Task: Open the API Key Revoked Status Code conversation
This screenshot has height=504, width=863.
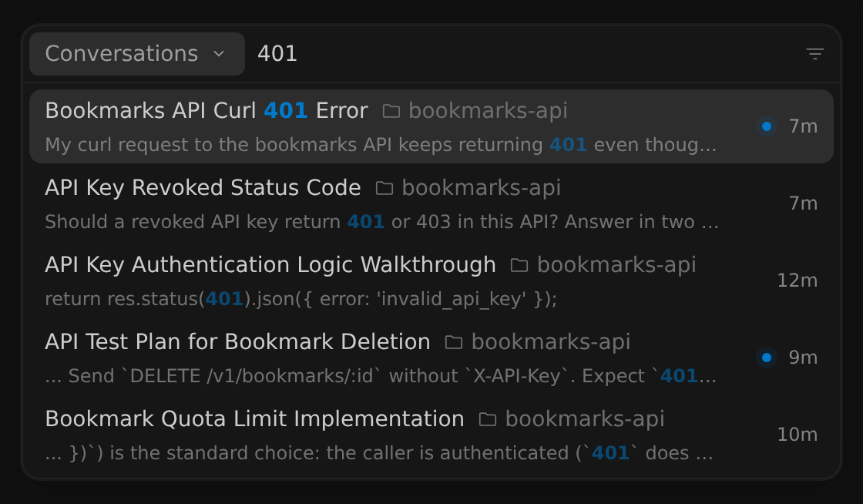Action: click(x=431, y=203)
